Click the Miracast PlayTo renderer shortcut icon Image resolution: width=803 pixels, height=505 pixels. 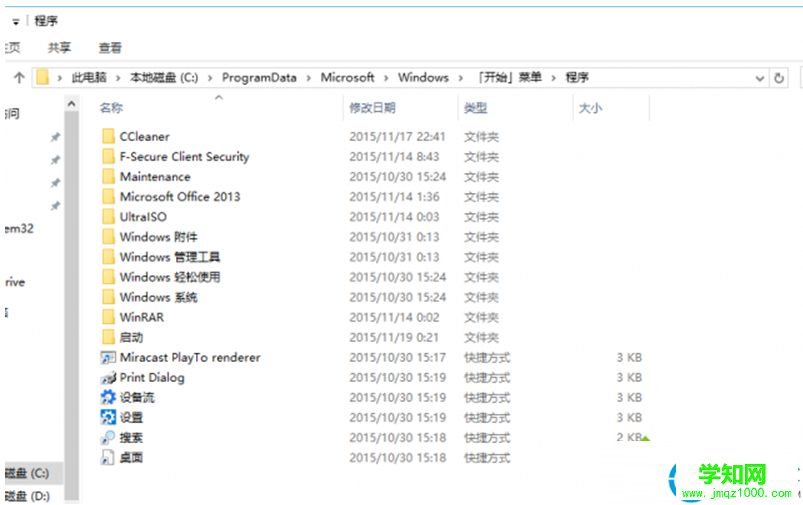[x=108, y=357]
